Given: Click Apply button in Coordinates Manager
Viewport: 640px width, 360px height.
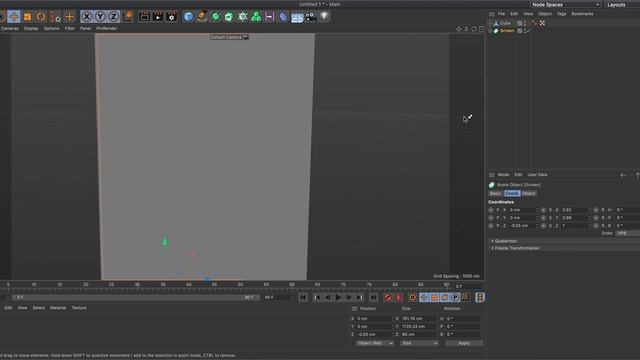Looking at the screenshot, I should [464, 343].
